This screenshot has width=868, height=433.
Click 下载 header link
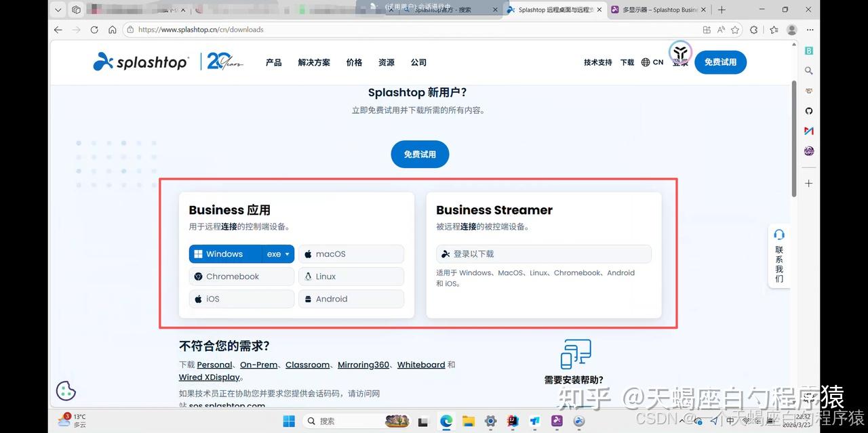pyautogui.click(x=627, y=62)
